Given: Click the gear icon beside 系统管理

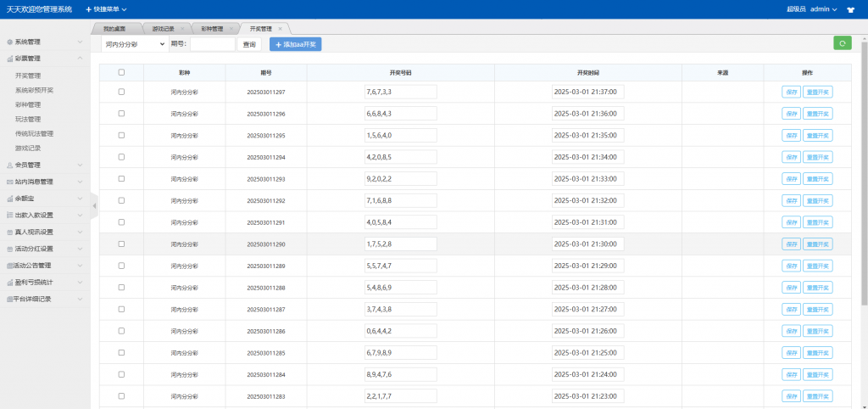Looking at the screenshot, I should (9, 42).
